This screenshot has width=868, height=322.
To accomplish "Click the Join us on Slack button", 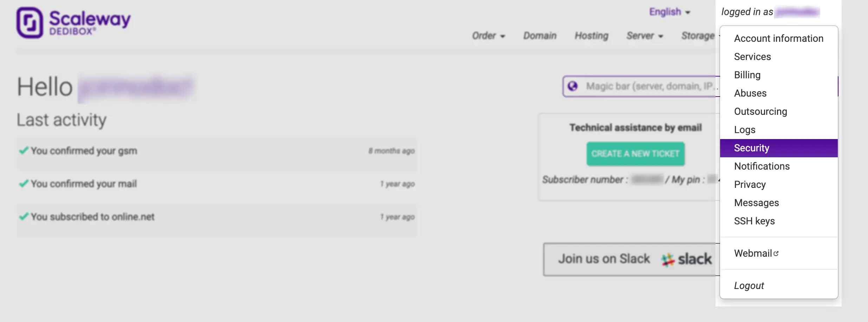I will coord(629,259).
